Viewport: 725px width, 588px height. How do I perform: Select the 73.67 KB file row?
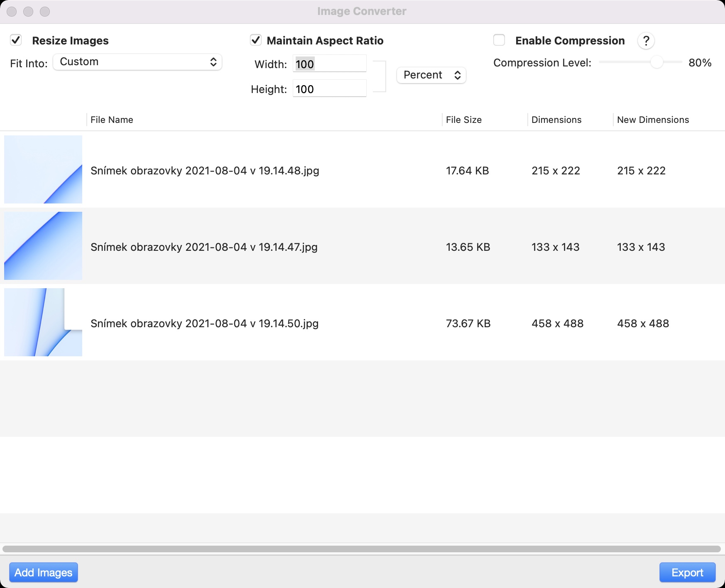click(x=468, y=323)
